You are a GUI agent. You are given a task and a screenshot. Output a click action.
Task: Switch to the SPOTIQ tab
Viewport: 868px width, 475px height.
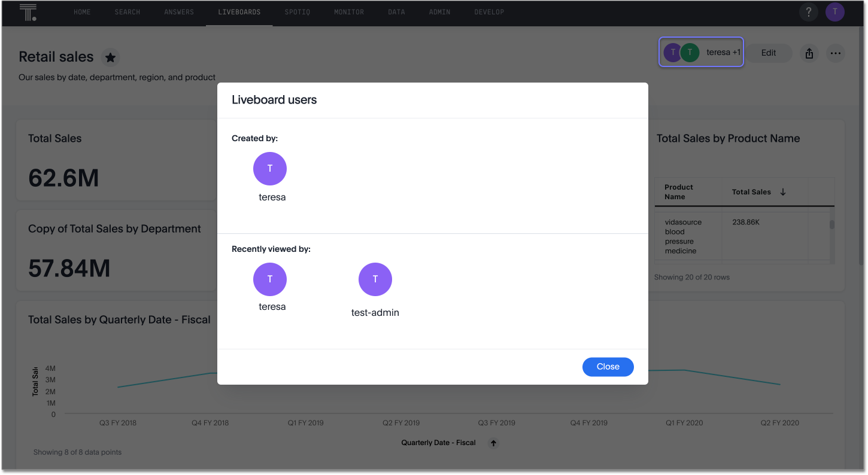coord(298,11)
